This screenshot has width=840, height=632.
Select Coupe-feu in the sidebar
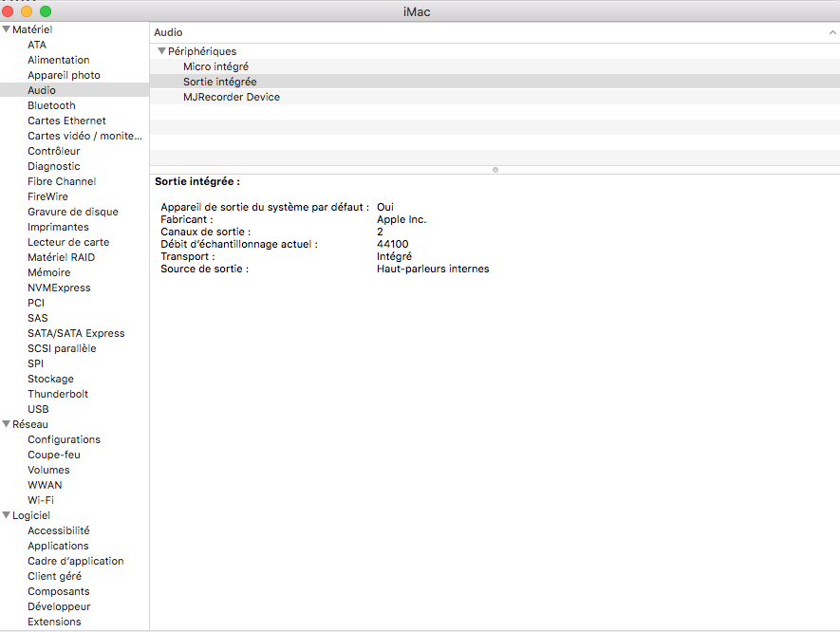click(x=53, y=455)
